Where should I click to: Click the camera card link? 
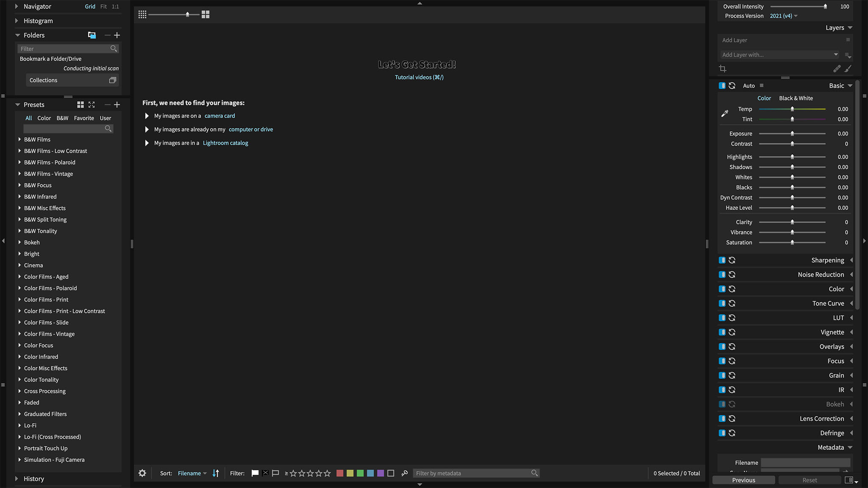[x=220, y=116]
